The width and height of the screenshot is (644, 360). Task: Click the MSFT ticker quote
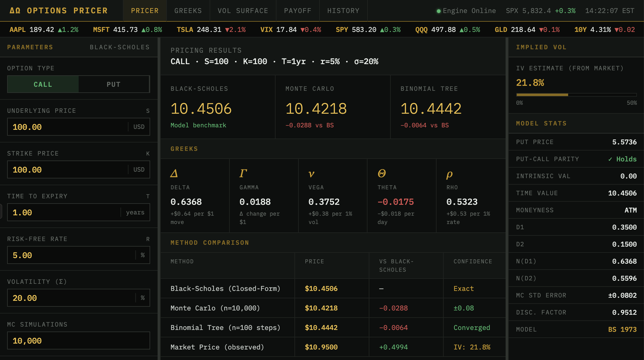(x=128, y=29)
